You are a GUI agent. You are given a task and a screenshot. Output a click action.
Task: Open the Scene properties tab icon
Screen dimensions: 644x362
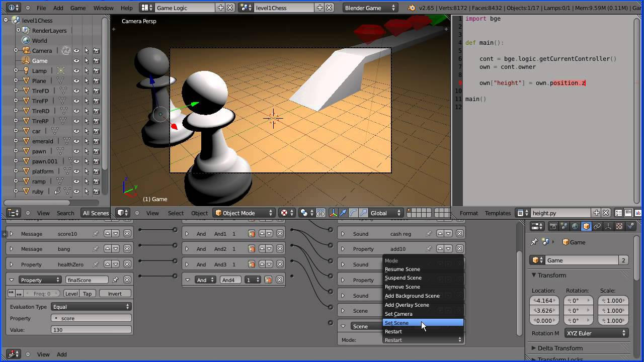[564, 226]
